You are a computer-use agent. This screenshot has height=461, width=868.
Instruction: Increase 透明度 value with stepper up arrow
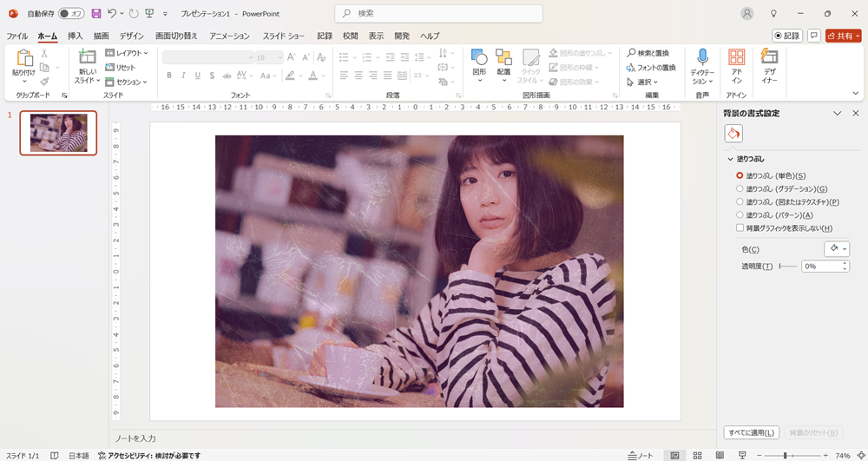tap(845, 263)
